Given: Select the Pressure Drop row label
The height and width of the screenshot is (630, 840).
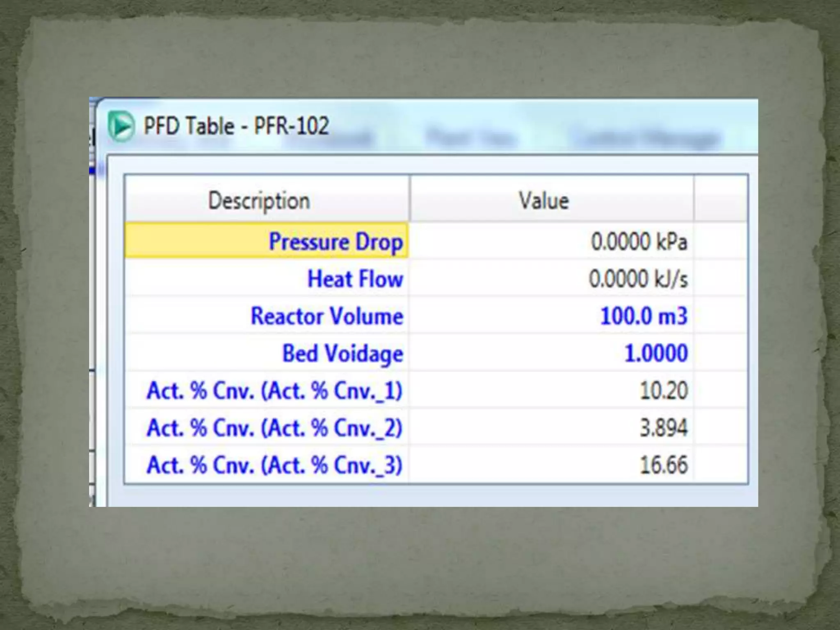Looking at the screenshot, I should [336, 241].
